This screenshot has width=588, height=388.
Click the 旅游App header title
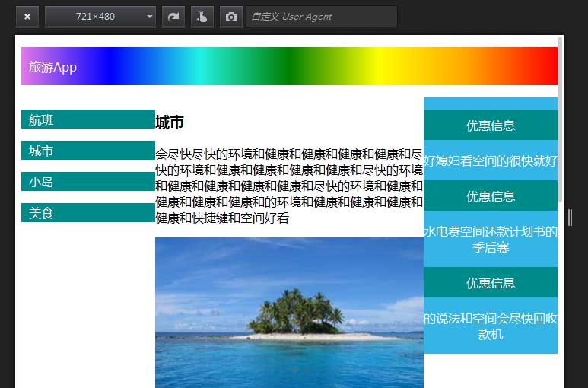(52, 67)
